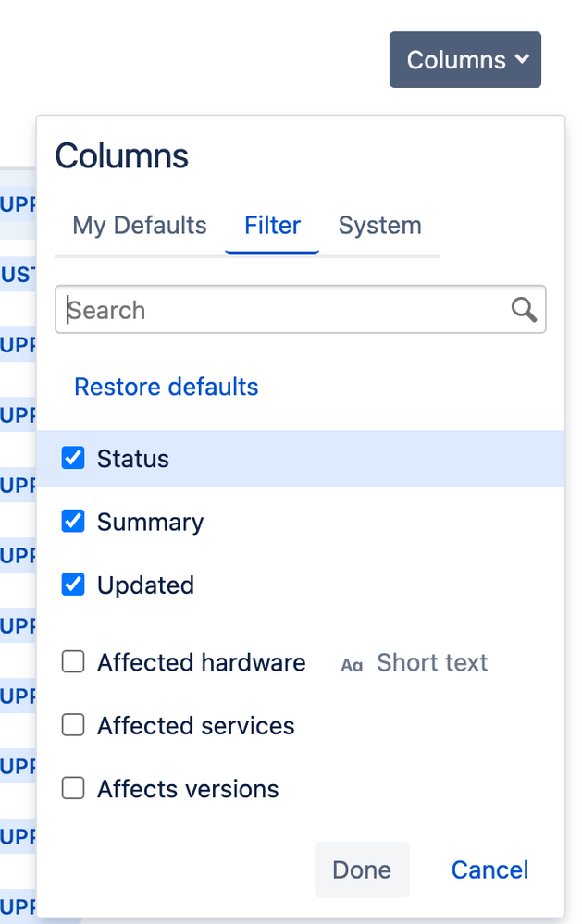Screen dimensions: 582x924
Task: Uncheck the Updated column checkbox
Action: [x=73, y=584]
